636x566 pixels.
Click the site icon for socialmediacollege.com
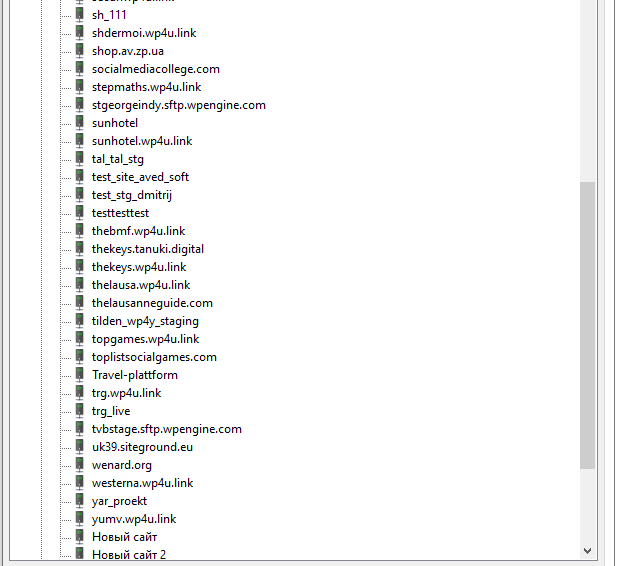pyautogui.click(x=80, y=69)
